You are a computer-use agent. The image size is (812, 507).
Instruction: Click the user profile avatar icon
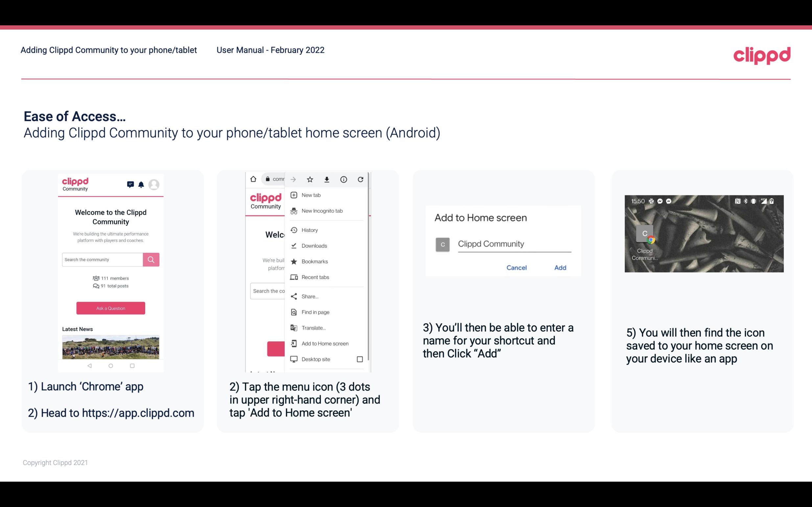[154, 185]
